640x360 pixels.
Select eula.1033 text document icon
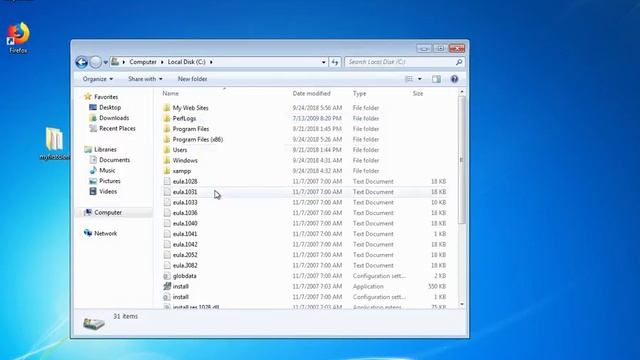click(x=167, y=202)
